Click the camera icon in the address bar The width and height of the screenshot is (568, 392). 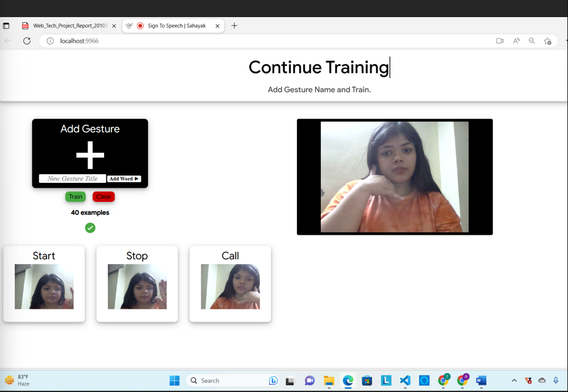(x=500, y=40)
